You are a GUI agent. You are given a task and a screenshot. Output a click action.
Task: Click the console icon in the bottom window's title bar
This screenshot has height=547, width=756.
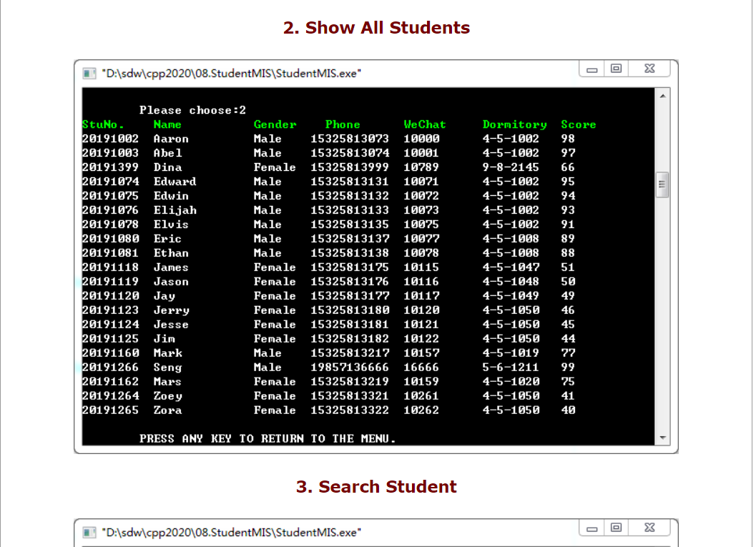89,532
